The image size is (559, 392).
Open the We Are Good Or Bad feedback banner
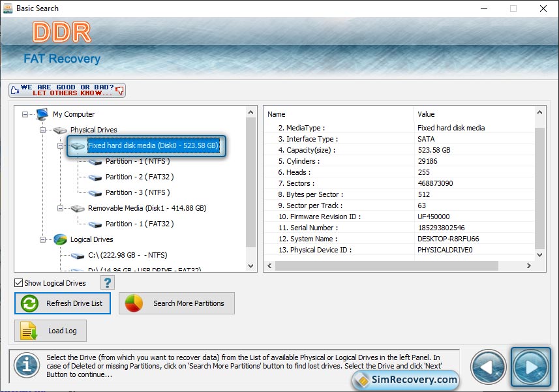(x=67, y=90)
